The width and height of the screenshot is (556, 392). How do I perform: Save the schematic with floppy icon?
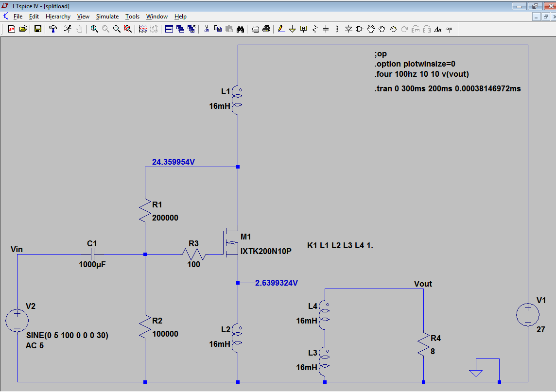tap(37, 29)
